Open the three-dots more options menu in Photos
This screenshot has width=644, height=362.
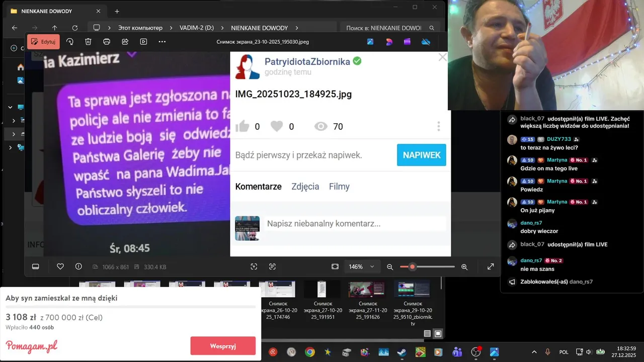162,42
